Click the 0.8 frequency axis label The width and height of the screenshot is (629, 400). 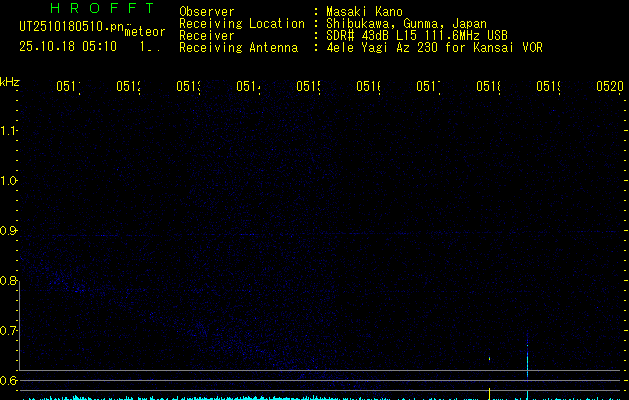point(8,280)
